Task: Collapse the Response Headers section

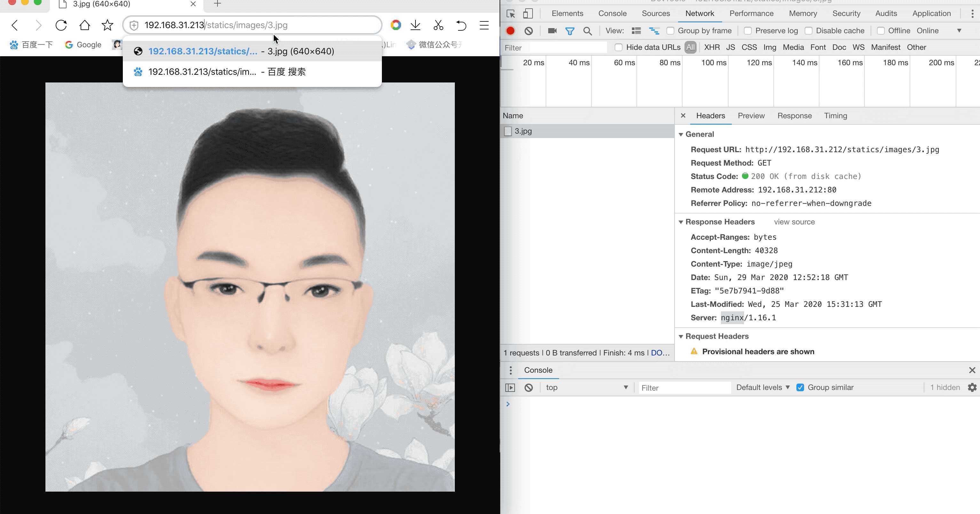Action: (681, 222)
